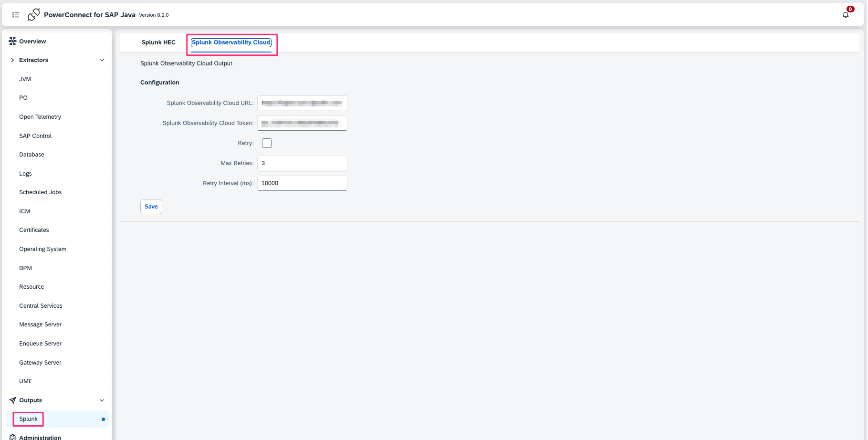Click the Outputs paper plane icon

click(12, 400)
